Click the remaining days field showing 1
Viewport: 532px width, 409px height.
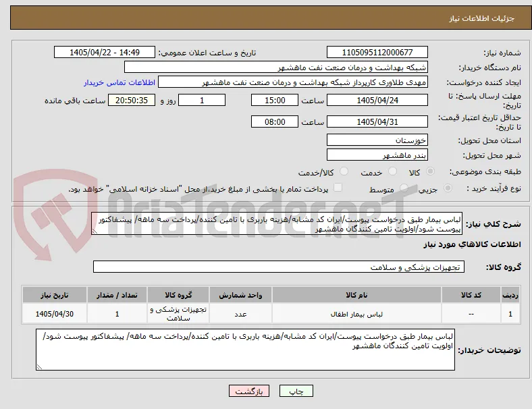tap(202, 101)
